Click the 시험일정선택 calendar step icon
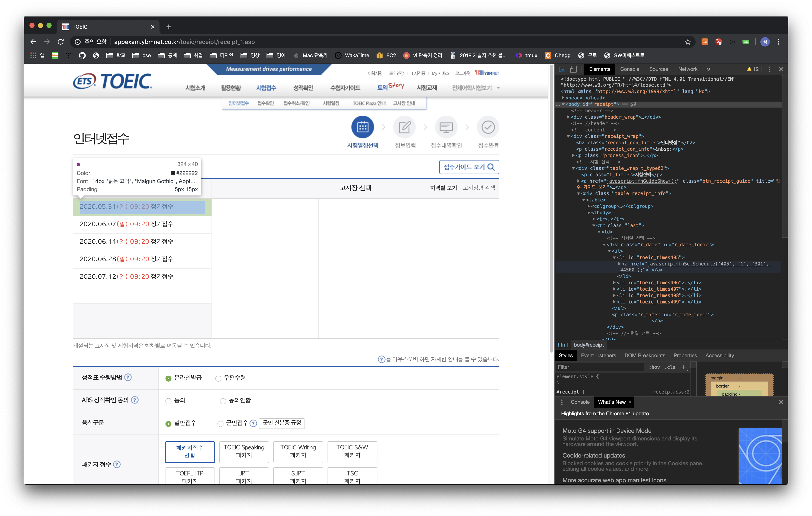The image size is (812, 516). [x=362, y=127]
